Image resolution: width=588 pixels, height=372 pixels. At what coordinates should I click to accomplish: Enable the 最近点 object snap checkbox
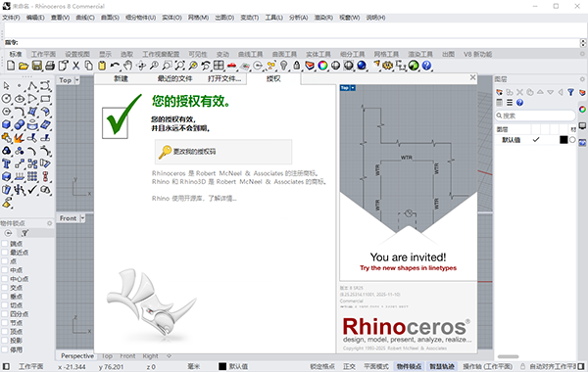5,253
